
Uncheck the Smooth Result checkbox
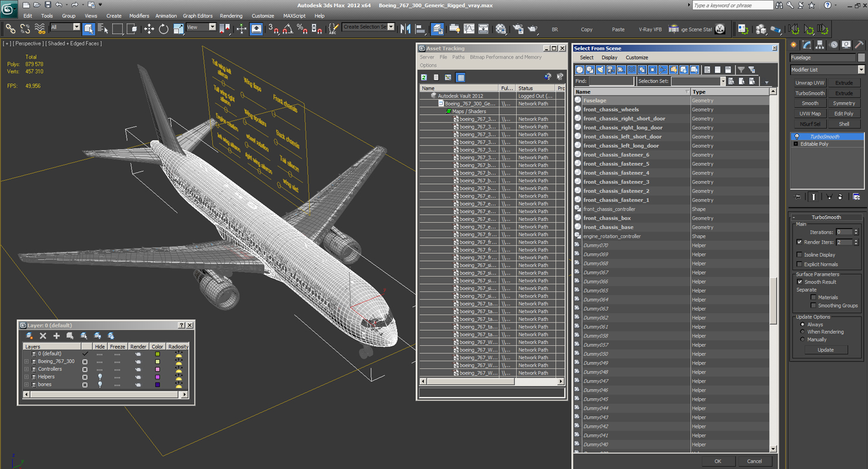coord(799,282)
